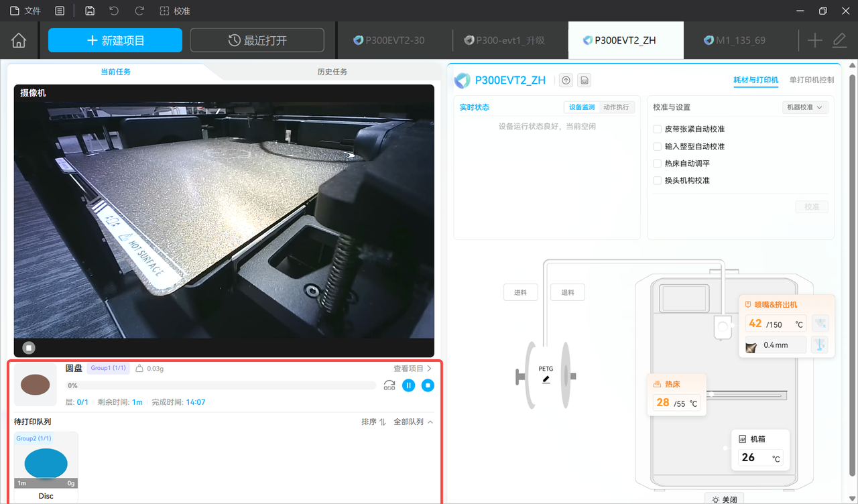Collapse the 全部队列 queue list
The image size is (858, 504).
coord(413,422)
